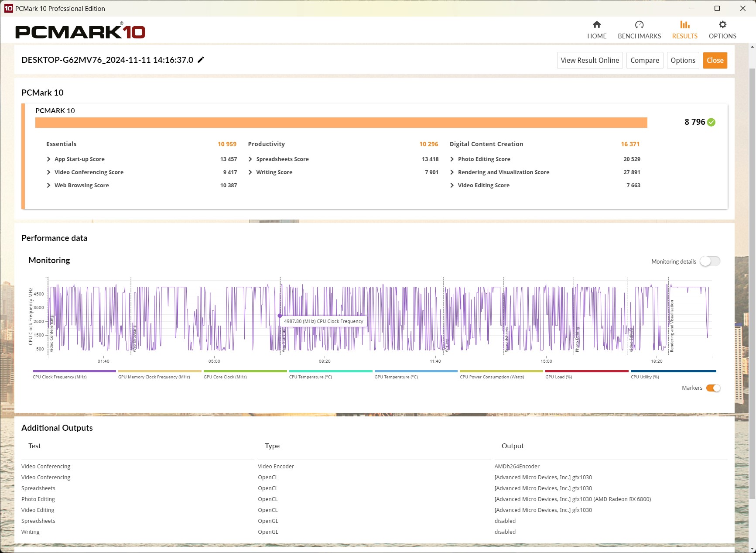The width and height of the screenshot is (756, 553).
Task: Click the vertical scrollbar thumb
Action: (x=752, y=284)
